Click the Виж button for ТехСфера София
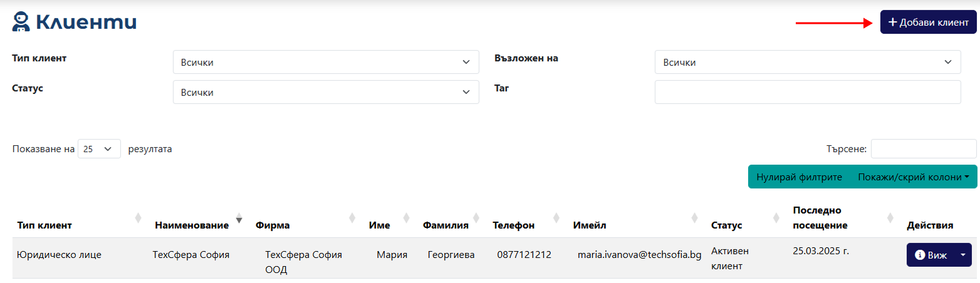980x283 pixels. 930,255
